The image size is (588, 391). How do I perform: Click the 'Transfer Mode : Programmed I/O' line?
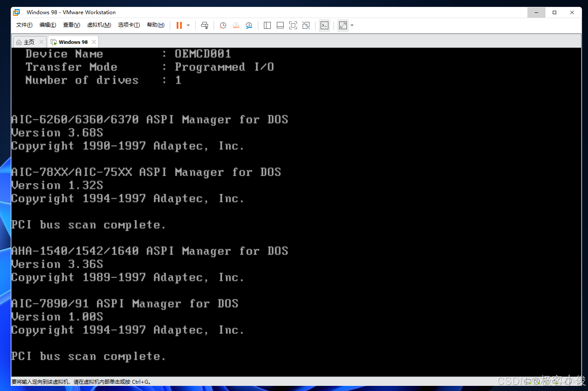coord(150,67)
